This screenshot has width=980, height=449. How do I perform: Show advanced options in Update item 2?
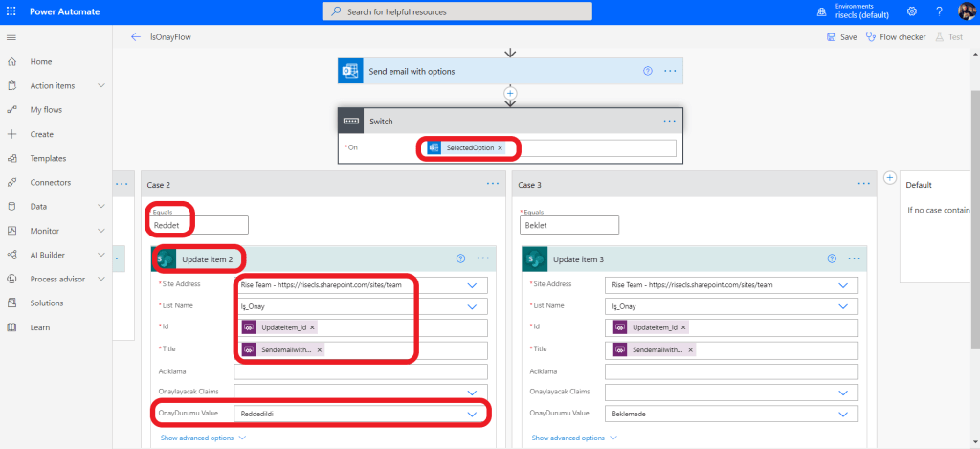[203, 438]
